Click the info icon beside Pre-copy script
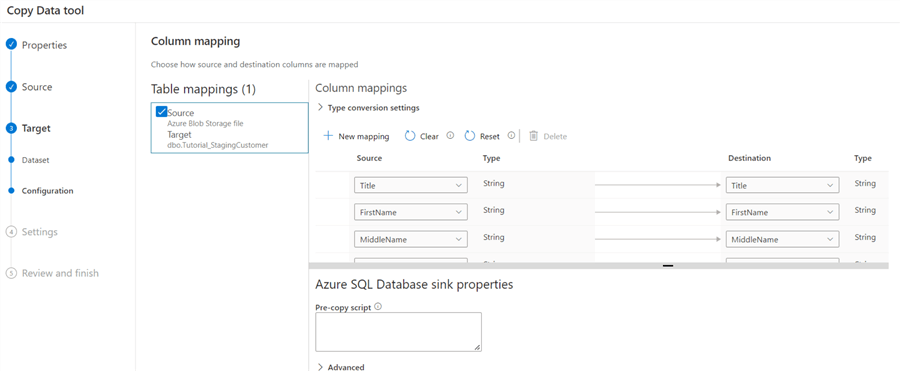Viewport: 900px width, 371px height. (378, 306)
